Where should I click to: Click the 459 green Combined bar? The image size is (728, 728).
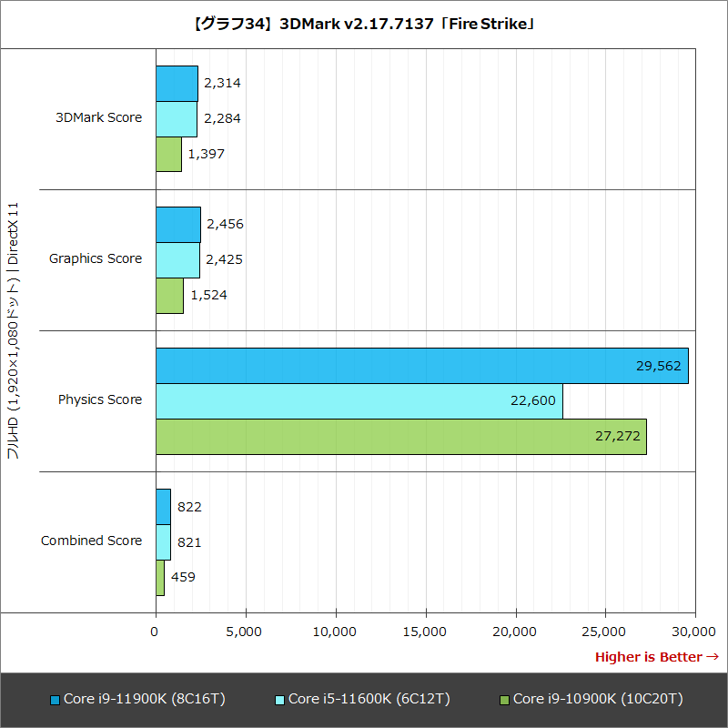coord(160,577)
